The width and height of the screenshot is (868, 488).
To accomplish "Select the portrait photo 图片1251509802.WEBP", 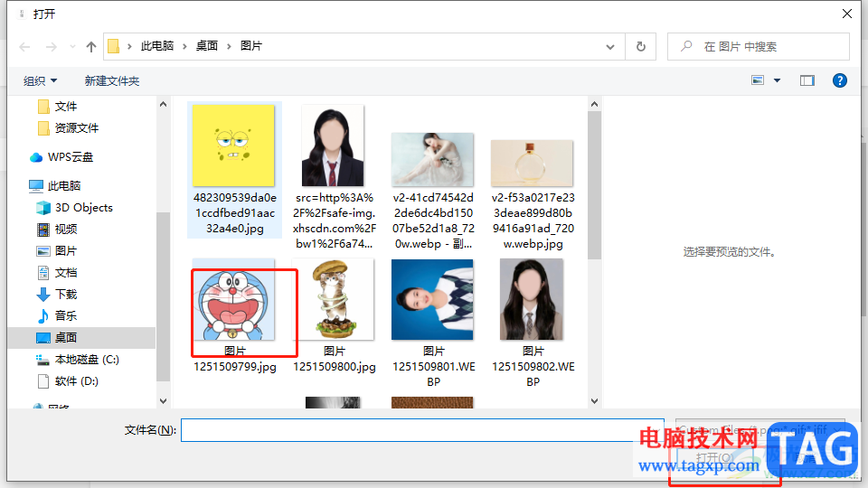I will [x=532, y=299].
